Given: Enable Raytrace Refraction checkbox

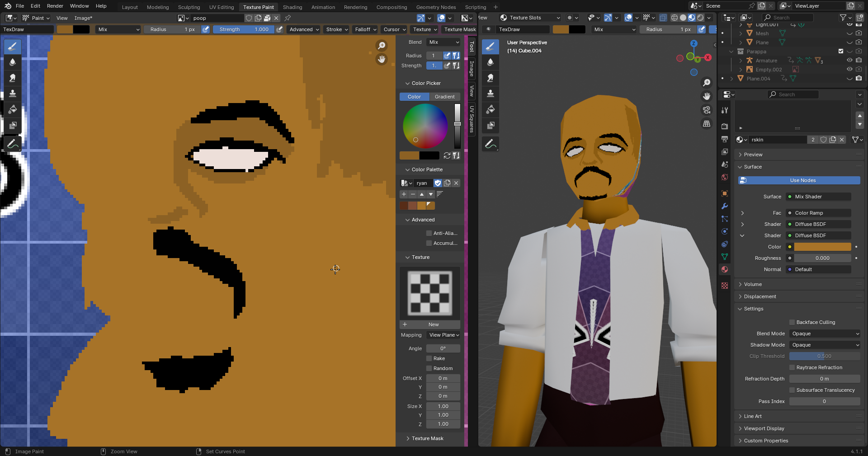Looking at the screenshot, I should (x=792, y=367).
